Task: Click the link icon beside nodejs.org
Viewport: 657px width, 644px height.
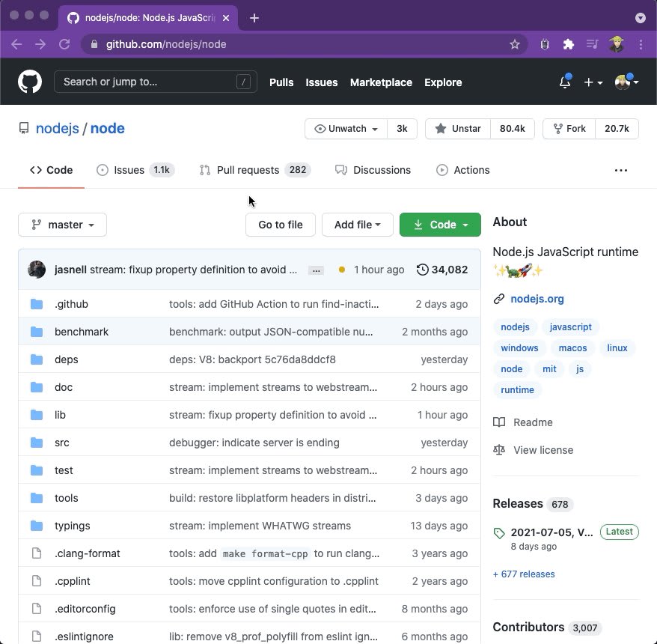Action: pyautogui.click(x=498, y=299)
